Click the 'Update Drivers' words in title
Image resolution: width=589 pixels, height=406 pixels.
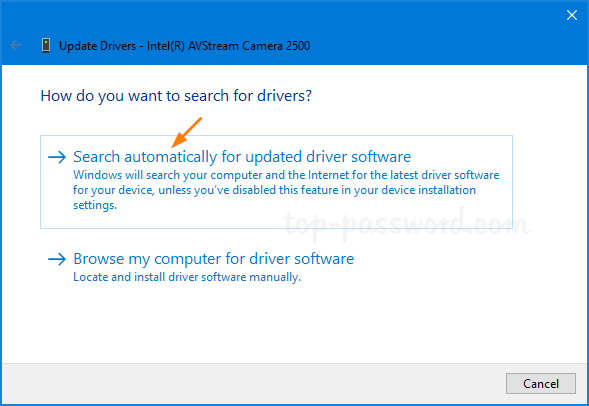point(98,46)
